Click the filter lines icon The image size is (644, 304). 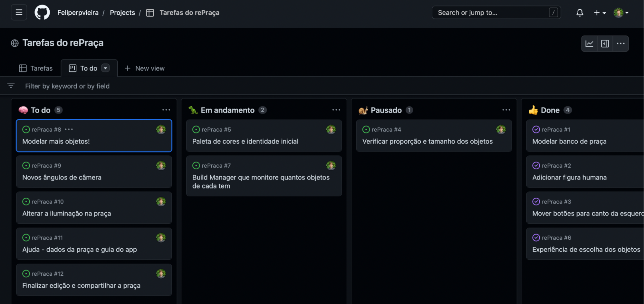tap(11, 86)
